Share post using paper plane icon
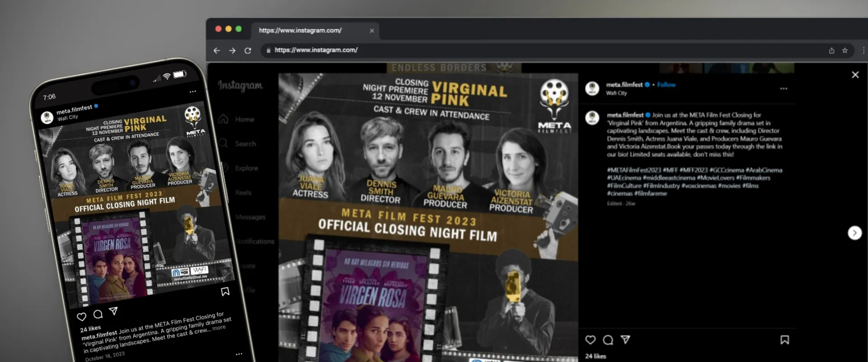Image resolution: width=868 pixels, height=362 pixels. (x=625, y=339)
